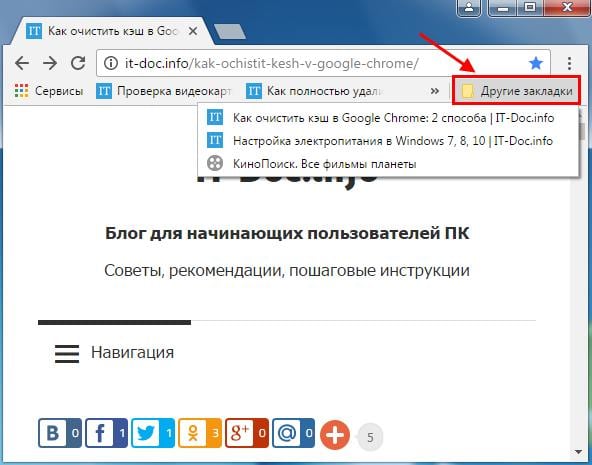Switch to the Как очистить кэш tab
The width and height of the screenshot is (592, 465).
click(x=112, y=31)
